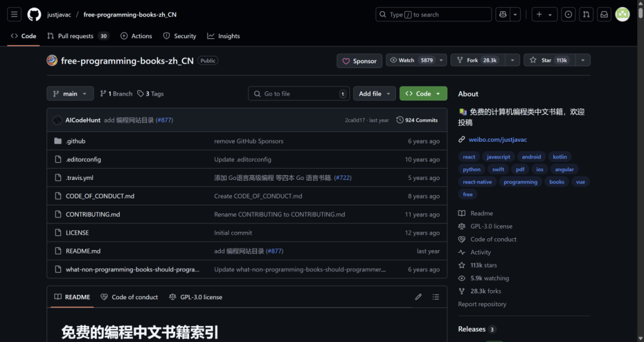Click the react-native topic tag

477,182
